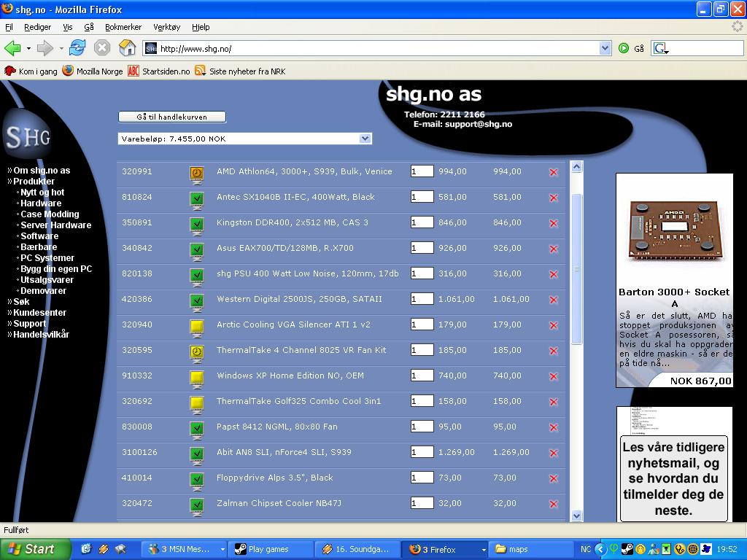Remove AMD Athlon64 item with red X

(553, 172)
